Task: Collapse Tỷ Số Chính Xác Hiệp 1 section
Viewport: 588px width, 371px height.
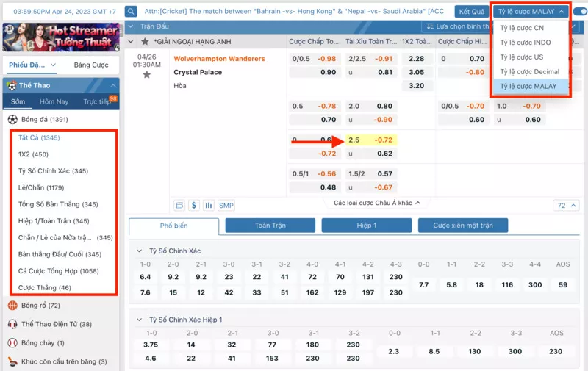Action: click(x=139, y=320)
